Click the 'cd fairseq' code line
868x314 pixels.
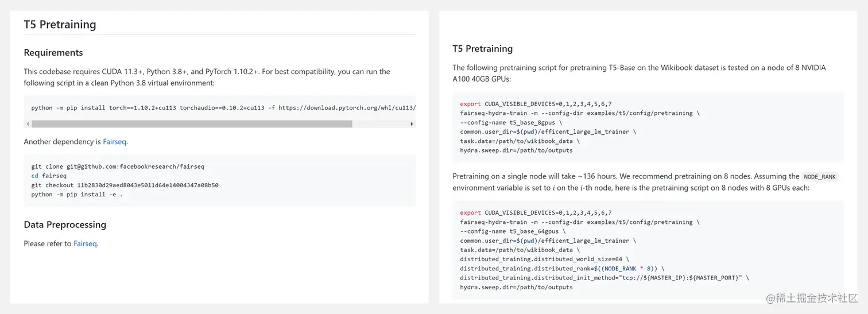coord(49,176)
